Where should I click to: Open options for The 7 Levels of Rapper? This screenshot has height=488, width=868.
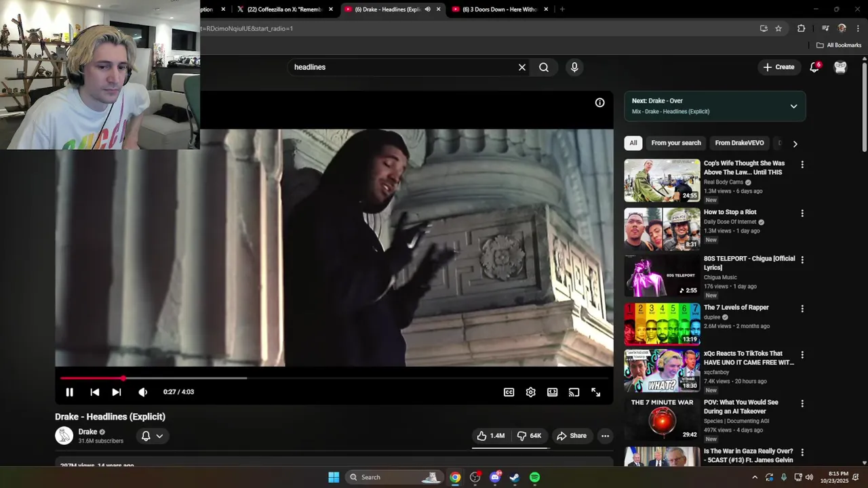point(802,308)
